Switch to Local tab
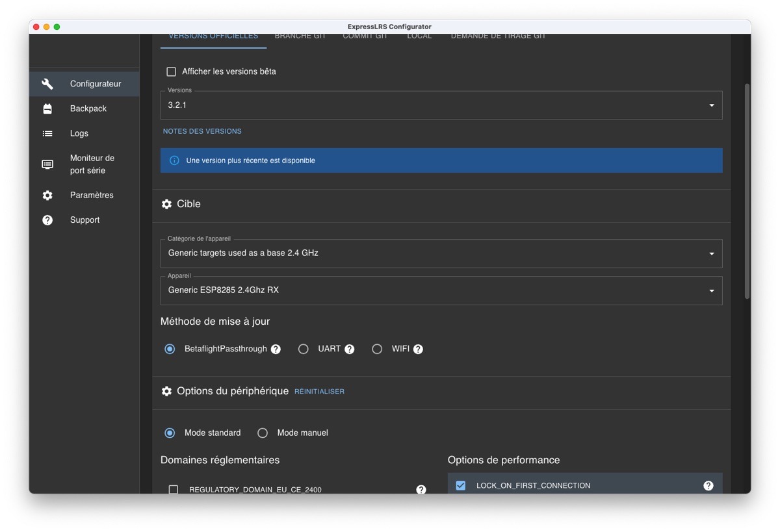Viewport: 780px width, 532px height. click(419, 37)
